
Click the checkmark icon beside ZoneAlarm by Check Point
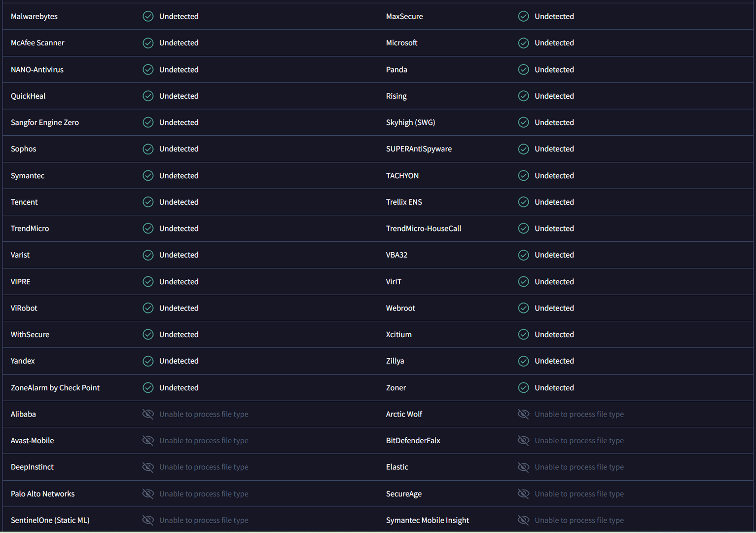(x=148, y=388)
